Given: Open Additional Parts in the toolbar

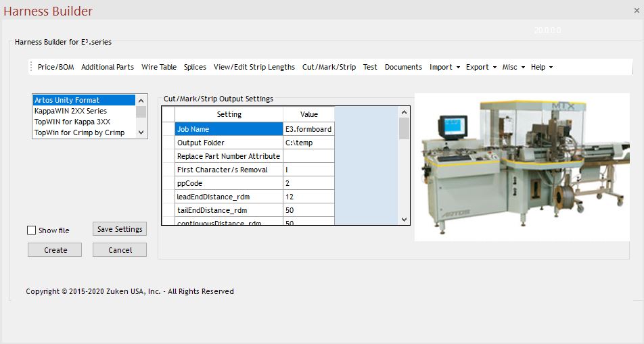Looking at the screenshot, I should [108, 67].
